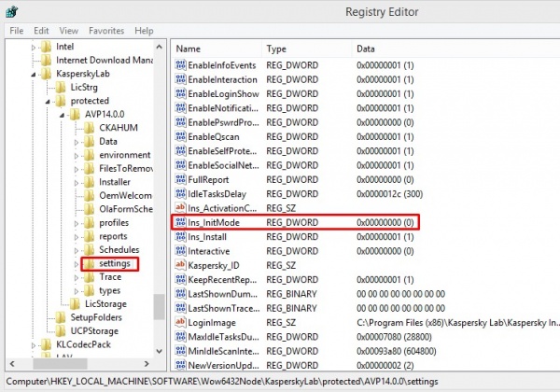Select the EnableNotificati value name
The image size is (560, 392).
tap(223, 108)
